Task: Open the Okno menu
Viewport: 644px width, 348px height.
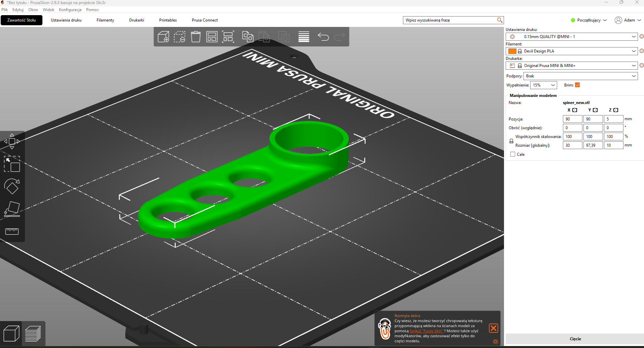Action: pos(33,10)
